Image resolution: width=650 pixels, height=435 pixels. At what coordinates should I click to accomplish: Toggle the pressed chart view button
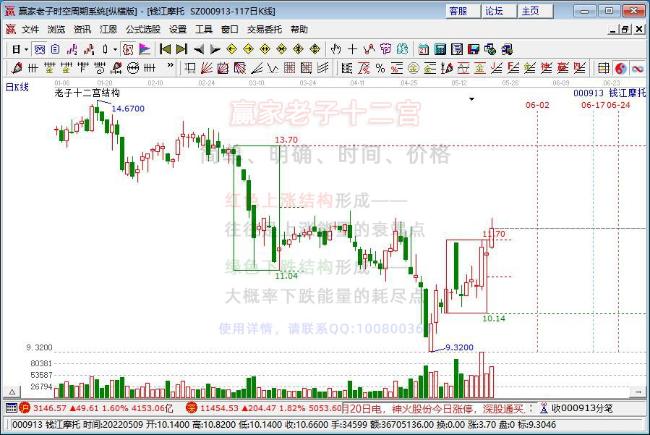click(40, 49)
